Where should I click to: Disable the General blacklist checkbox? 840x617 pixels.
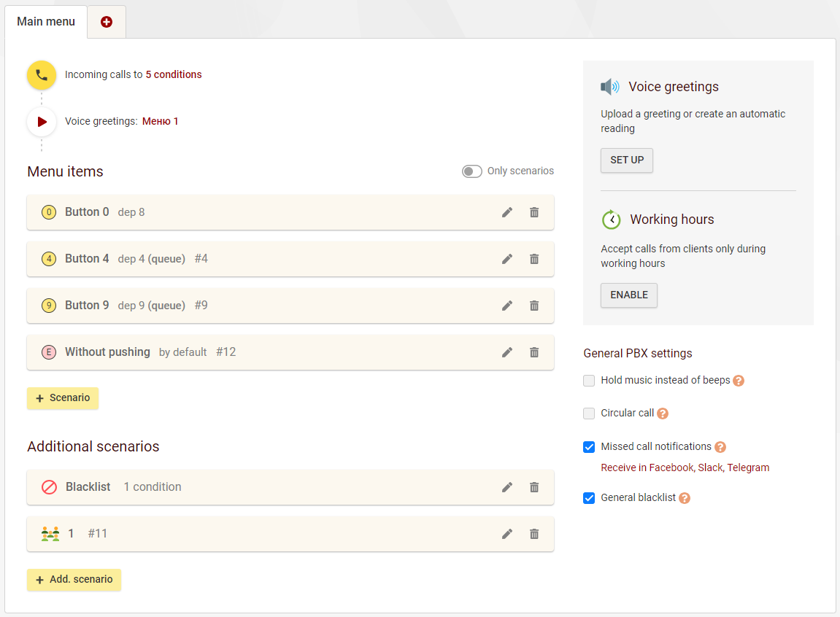coord(589,498)
